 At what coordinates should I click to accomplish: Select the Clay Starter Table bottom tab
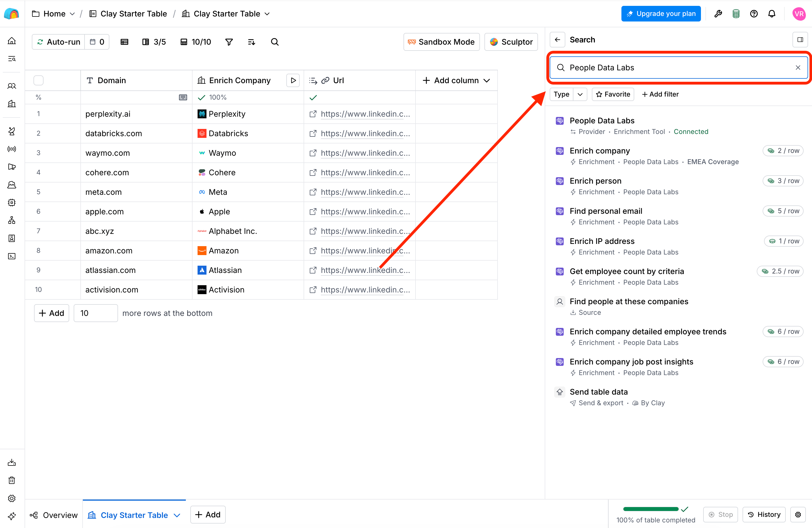click(134, 515)
